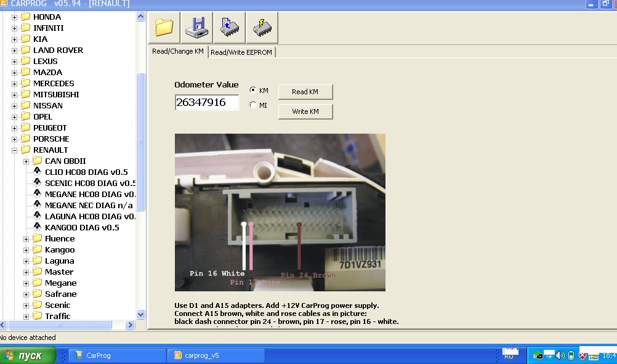The width and height of the screenshot is (617, 364).
Task: Select the MAZDA tree item
Action: pyautogui.click(x=47, y=72)
